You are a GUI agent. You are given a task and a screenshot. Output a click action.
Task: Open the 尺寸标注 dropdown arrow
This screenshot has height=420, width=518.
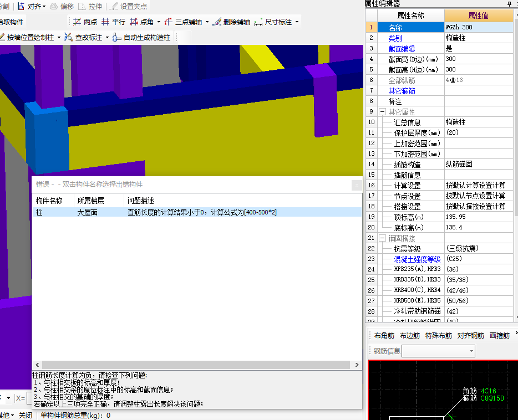(x=297, y=22)
